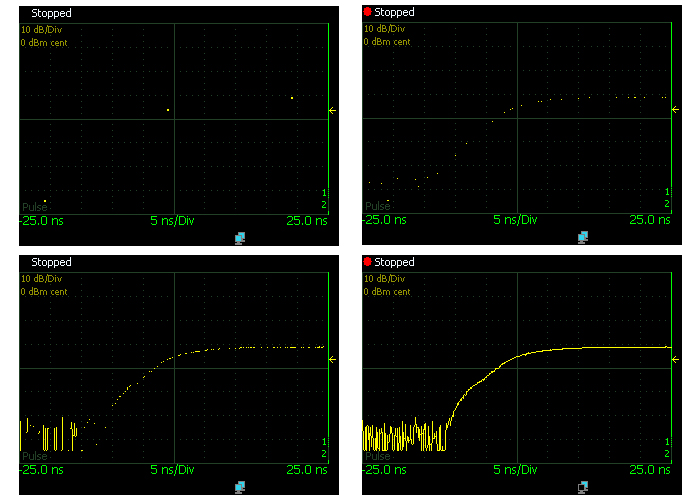Image resolution: width=700 pixels, height=500 pixels.
Task: Click the red status dot in top-right panel
Action: point(367,13)
